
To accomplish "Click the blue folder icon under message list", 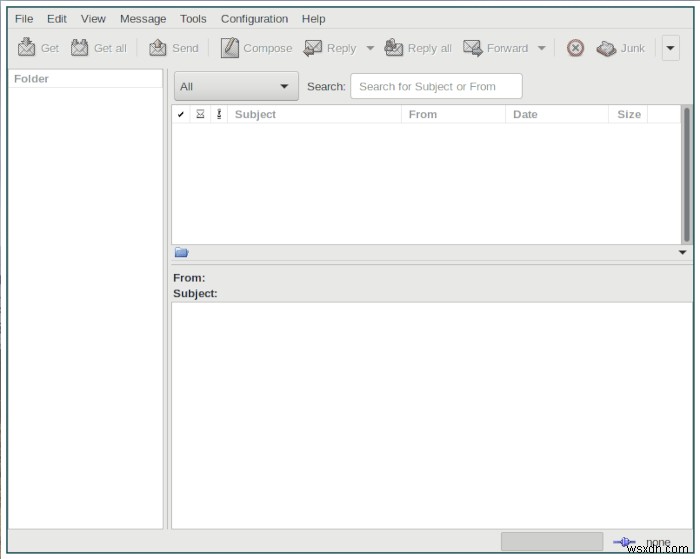I will point(181,252).
